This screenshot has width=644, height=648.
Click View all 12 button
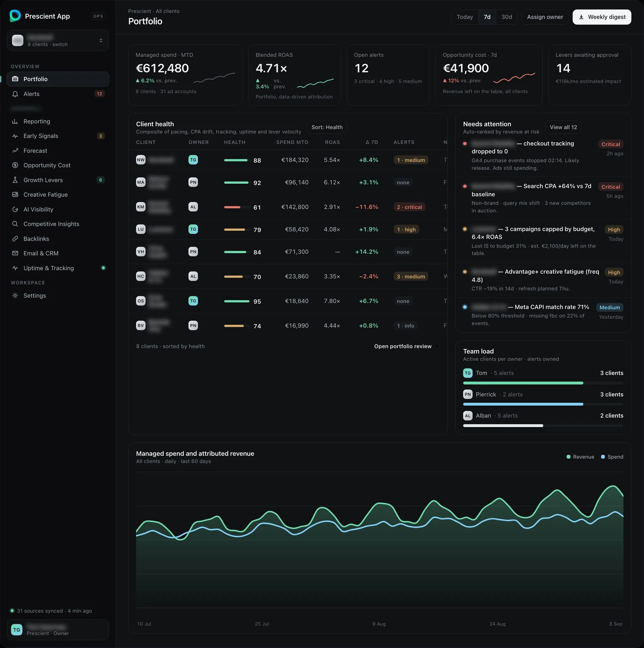click(x=563, y=127)
